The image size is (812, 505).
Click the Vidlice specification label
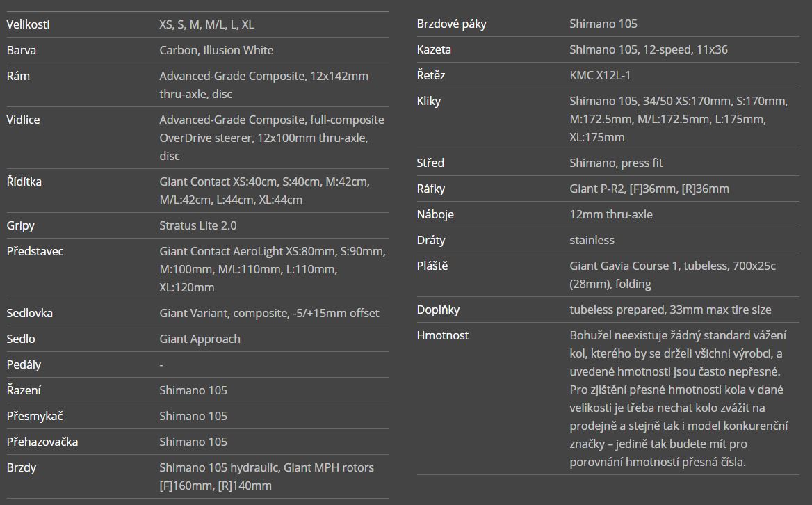tap(23, 120)
